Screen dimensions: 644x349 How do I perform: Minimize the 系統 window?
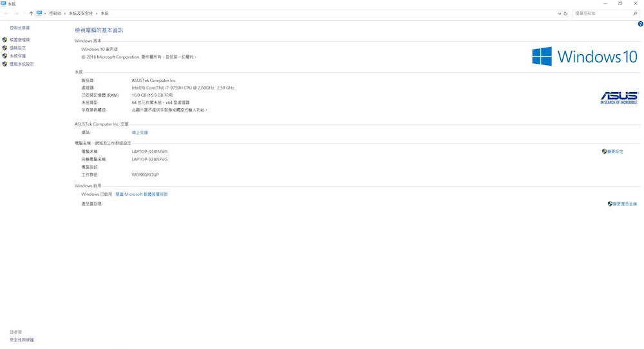pyautogui.click(x=605, y=4)
